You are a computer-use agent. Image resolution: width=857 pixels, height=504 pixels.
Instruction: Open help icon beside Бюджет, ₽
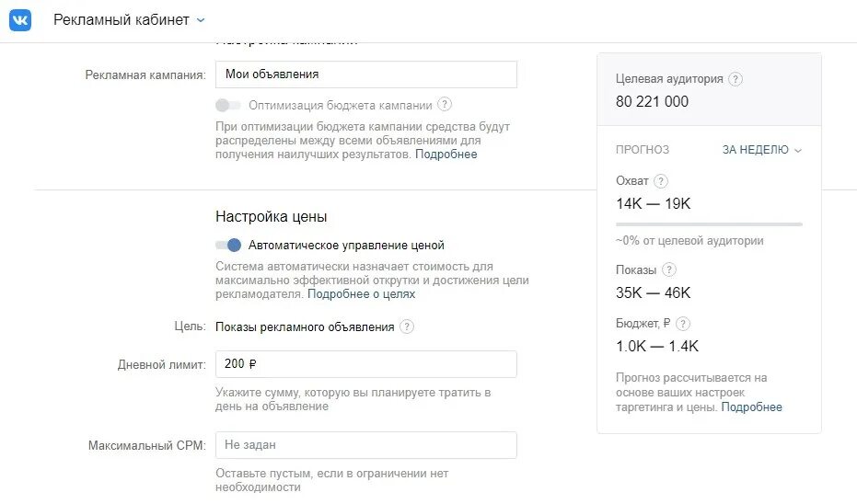[683, 324]
